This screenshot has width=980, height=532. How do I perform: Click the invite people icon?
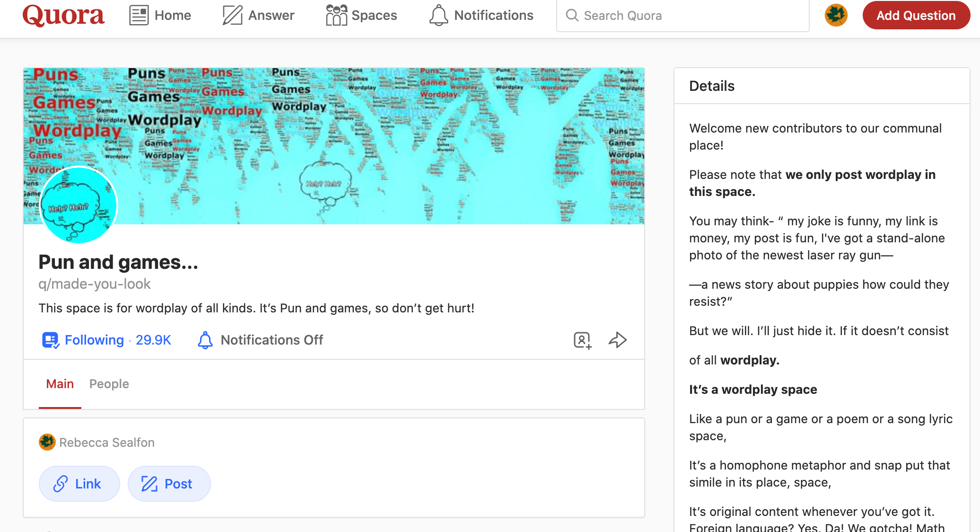582,340
